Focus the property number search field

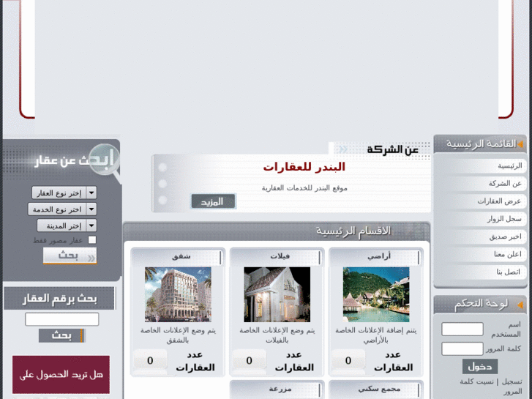(61, 319)
